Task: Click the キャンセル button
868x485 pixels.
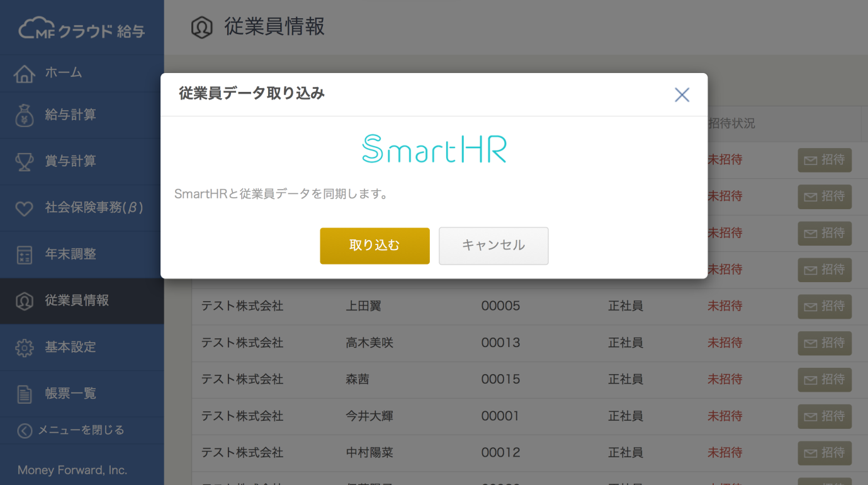Action: 493,246
